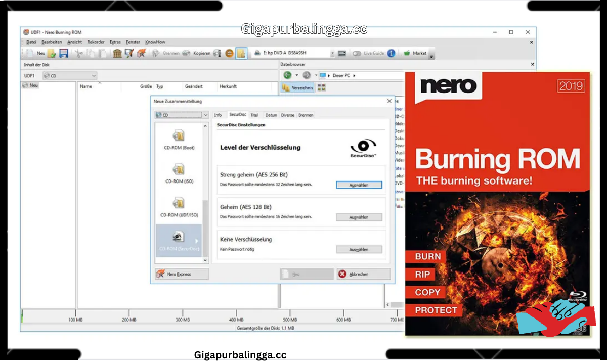Click the orange eject disc icon

tap(230, 53)
